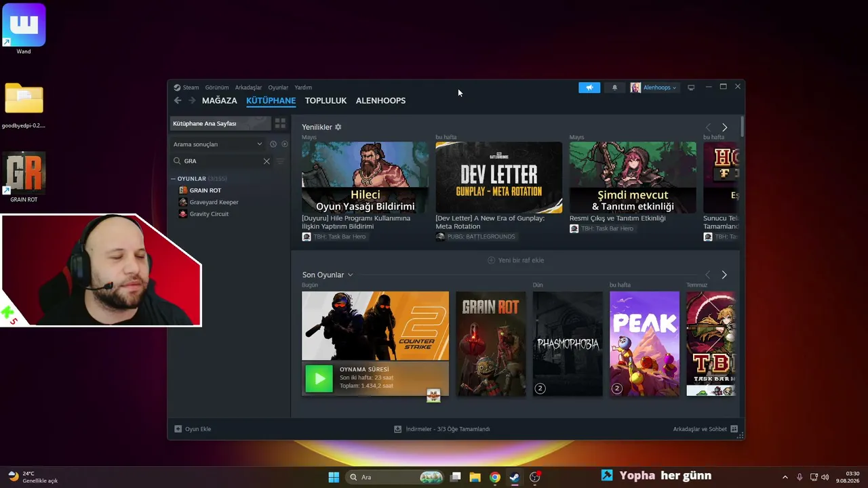
Task: Open the Görünüm menu
Action: [217, 87]
